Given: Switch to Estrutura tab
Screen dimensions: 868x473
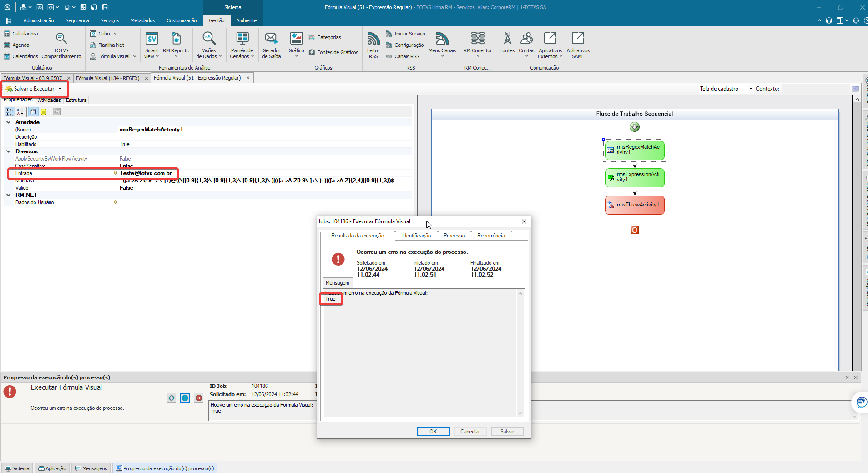Looking at the screenshot, I should point(76,100).
